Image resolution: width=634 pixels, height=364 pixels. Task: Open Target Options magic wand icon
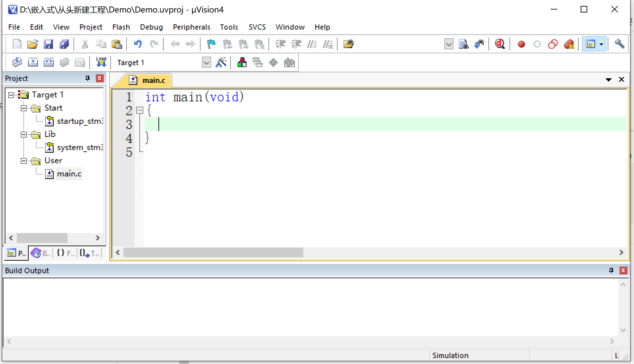221,62
